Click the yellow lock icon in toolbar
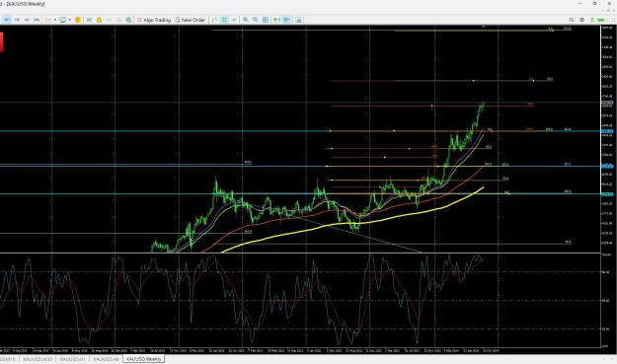The image size is (617, 364). 99,20
